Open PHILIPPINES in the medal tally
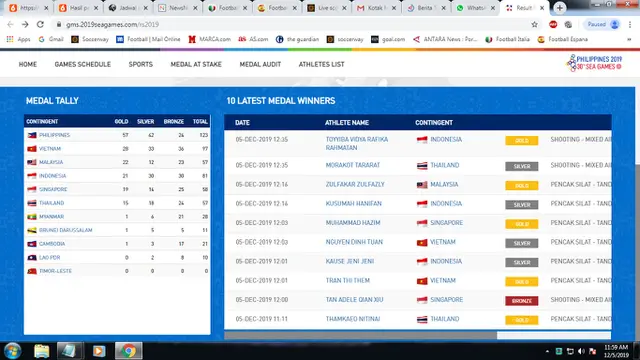This screenshot has height=360, width=640. [x=55, y=135]
